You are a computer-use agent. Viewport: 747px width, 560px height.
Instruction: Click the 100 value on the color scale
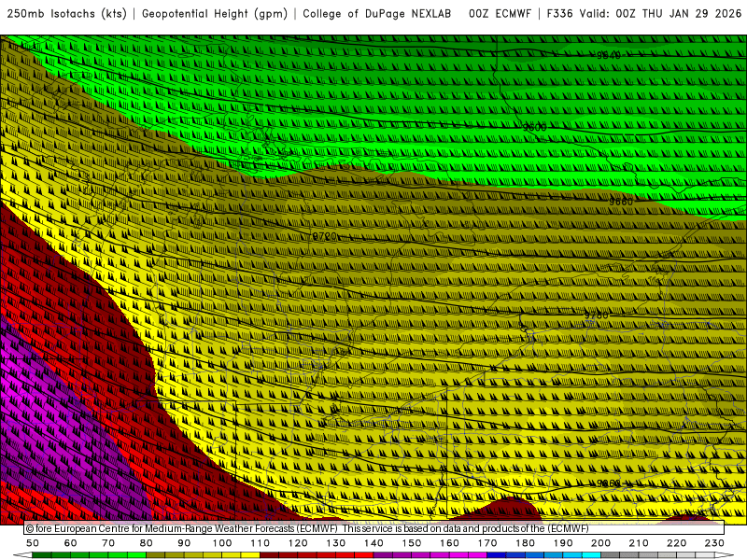coord(222,543)
